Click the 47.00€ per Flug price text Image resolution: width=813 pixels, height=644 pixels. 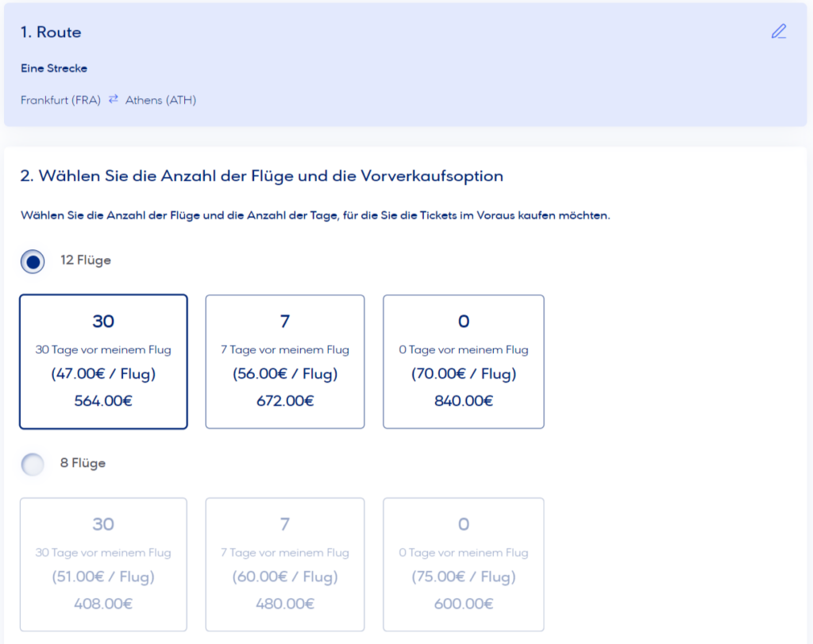103,374
